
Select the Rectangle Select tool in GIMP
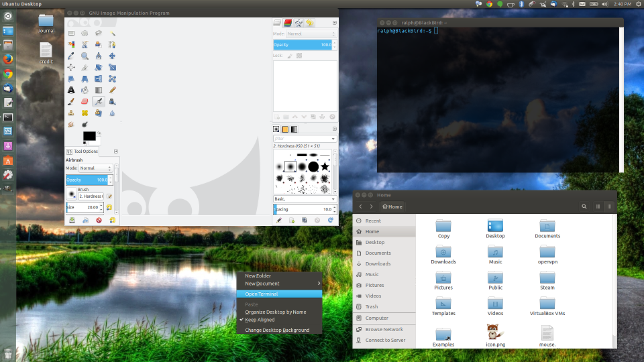pos(72,34)
